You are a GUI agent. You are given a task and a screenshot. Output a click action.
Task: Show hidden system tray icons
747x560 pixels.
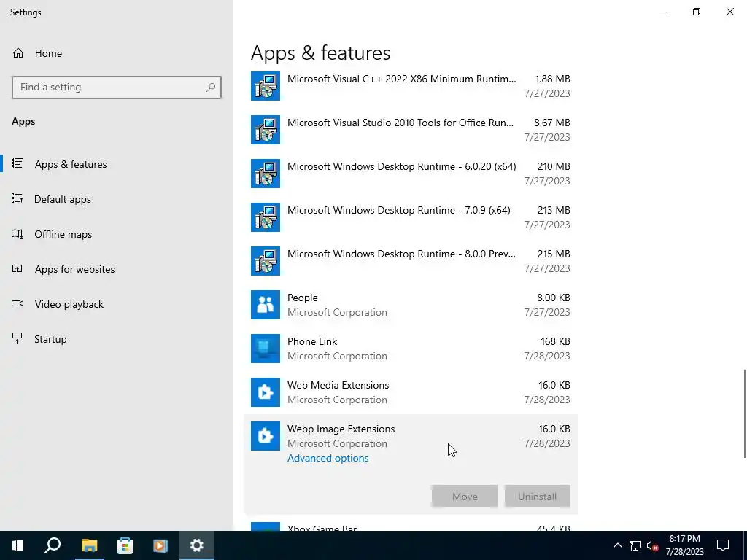tap(617, 545)
